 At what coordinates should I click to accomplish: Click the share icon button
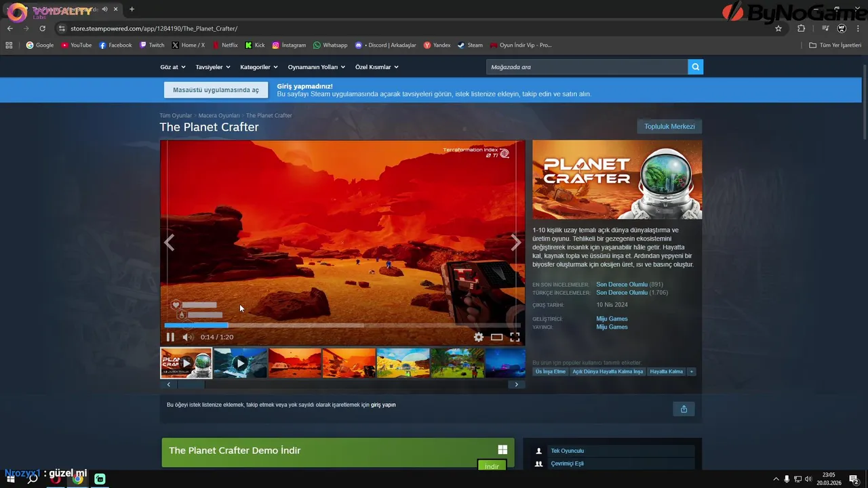click(684, 409)
